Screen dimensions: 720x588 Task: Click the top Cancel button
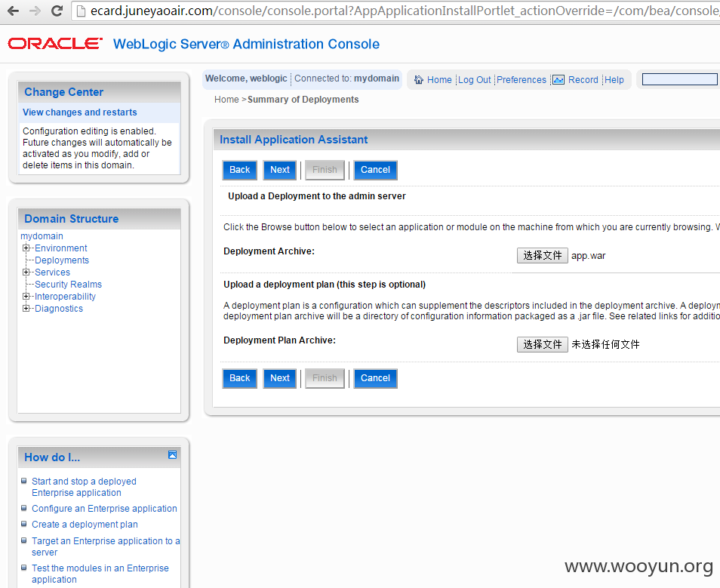tap(375, 170)
